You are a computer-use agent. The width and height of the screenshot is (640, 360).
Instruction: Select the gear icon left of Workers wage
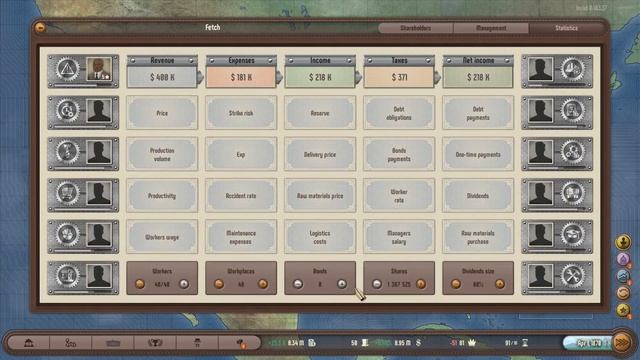(x=67, y=234)
